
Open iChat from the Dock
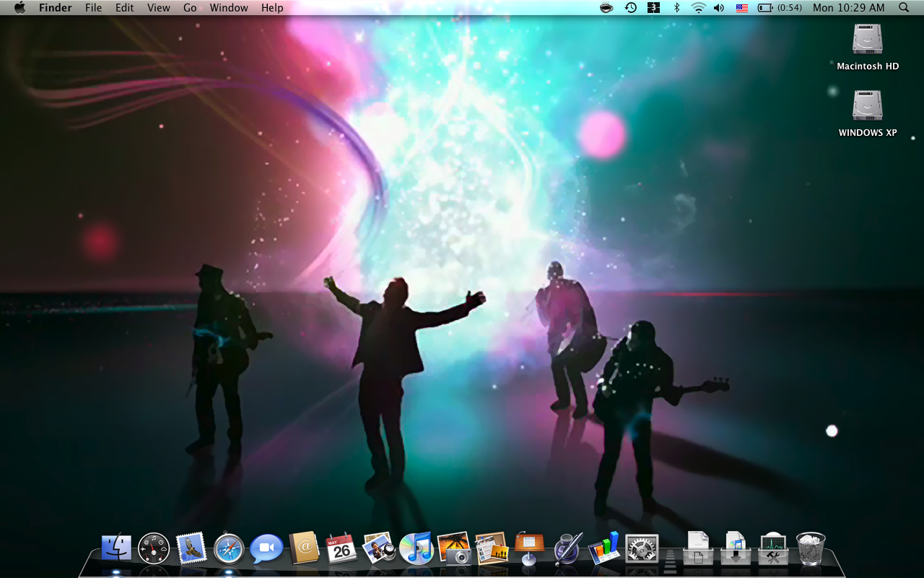tap(266, 549)
